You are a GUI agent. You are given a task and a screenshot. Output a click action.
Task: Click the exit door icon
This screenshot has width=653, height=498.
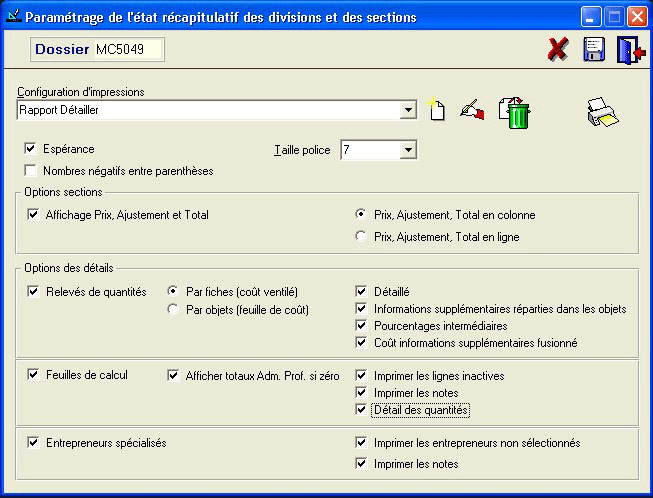(x=630, y=50)
